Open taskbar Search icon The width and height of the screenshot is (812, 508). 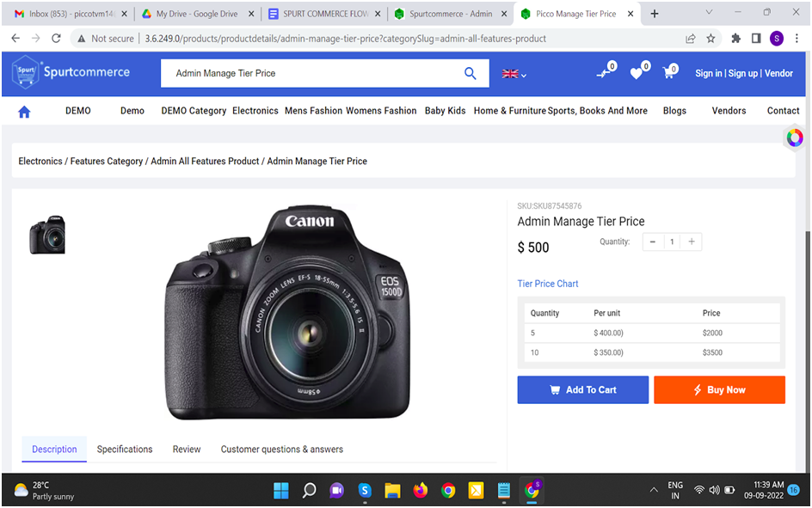[x=309, y=490]
